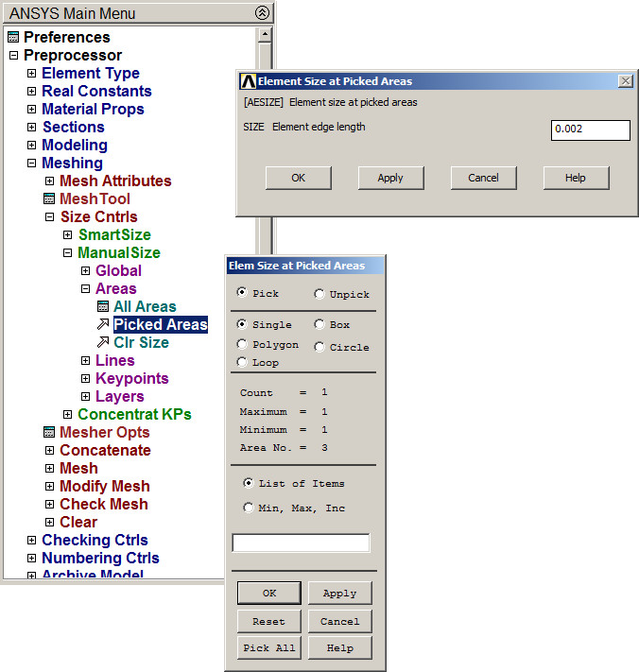Viewport: 639px width, 672px height.
Task: Select the Check Mesh menu entry
Action: tap(103, 505)
